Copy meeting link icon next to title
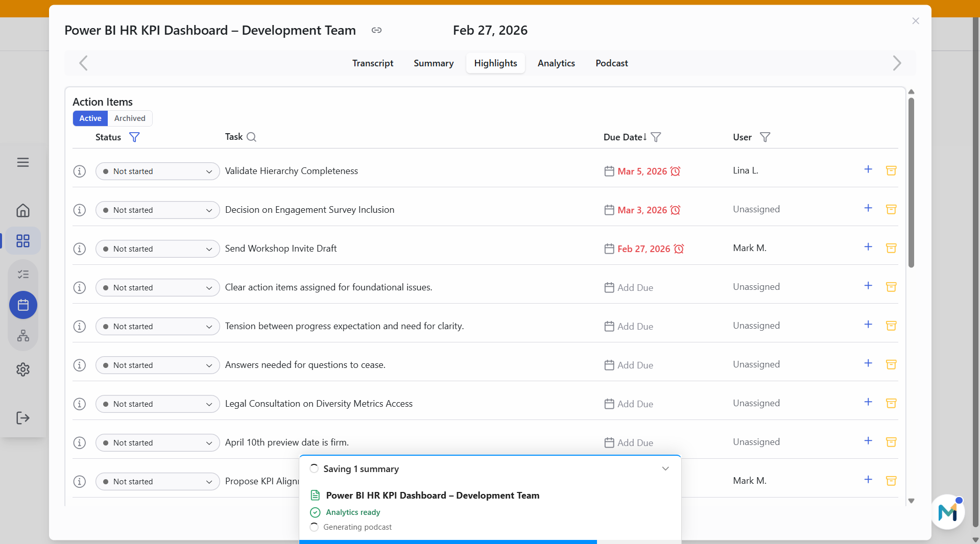Viewport: 980px width, 544px height. click(x=376, y=30)
